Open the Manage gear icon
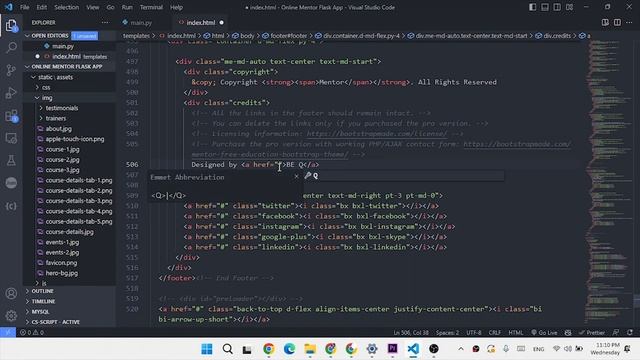Viewport: 640px width, 360px height. [11, 316]
